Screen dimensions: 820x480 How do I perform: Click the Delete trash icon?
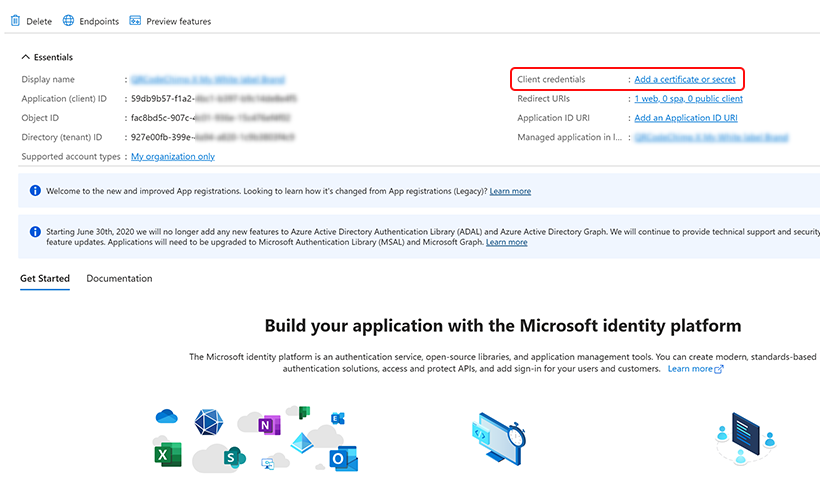tap(15, 21)
